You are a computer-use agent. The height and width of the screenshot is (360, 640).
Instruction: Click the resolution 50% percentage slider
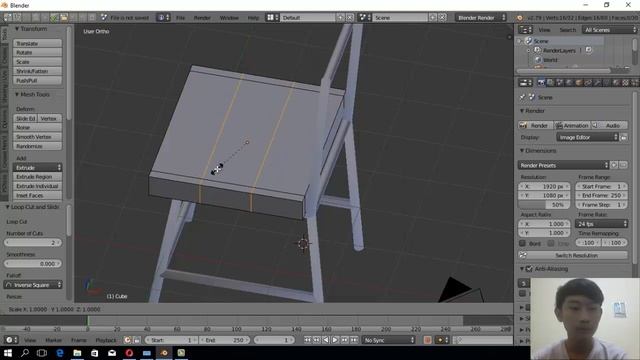(x=544, y=205)
